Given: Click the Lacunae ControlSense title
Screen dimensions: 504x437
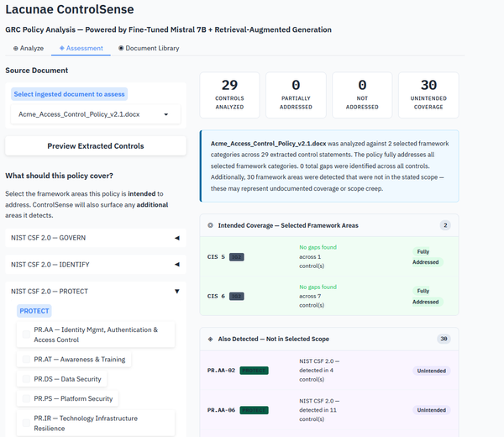Looking at the screenshot, I should click(70, 9).
